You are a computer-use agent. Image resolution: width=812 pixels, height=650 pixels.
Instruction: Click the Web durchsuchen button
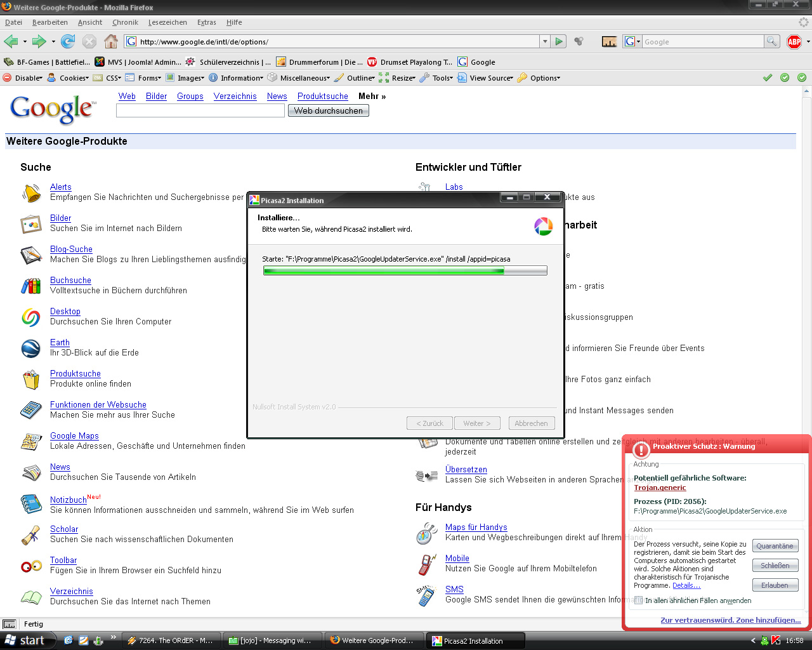tap(329, 110)
